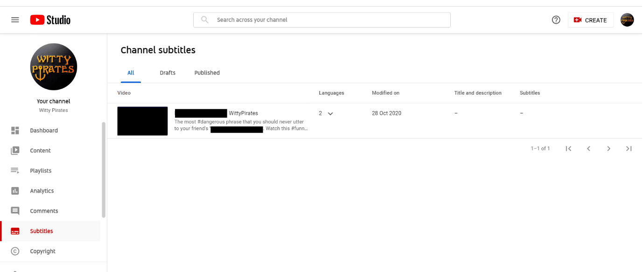Click the Analytics bar chart icon
Viewport: 644px width, 272px height.
(15, 191)
